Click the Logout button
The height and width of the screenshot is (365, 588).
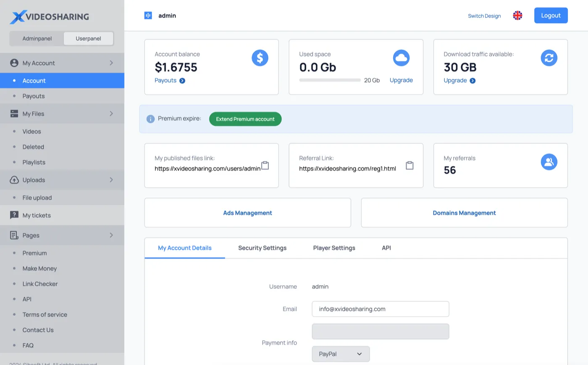click(x=551, y=16)
